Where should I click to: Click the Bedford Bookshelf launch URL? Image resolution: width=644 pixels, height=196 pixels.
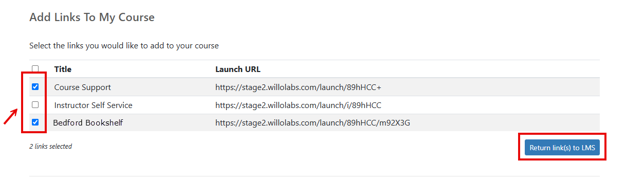[x=312, y=122]
